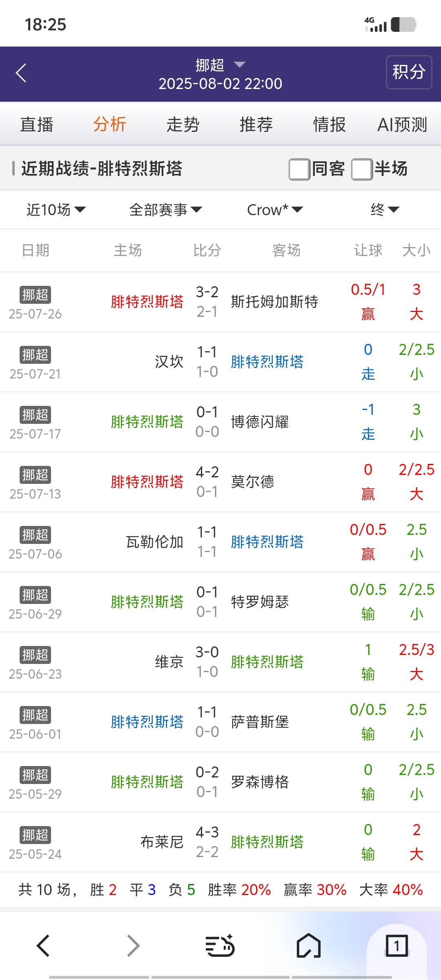Tap the browser forward arrow
The image size is (441, 980).
[x=133, y=946]
